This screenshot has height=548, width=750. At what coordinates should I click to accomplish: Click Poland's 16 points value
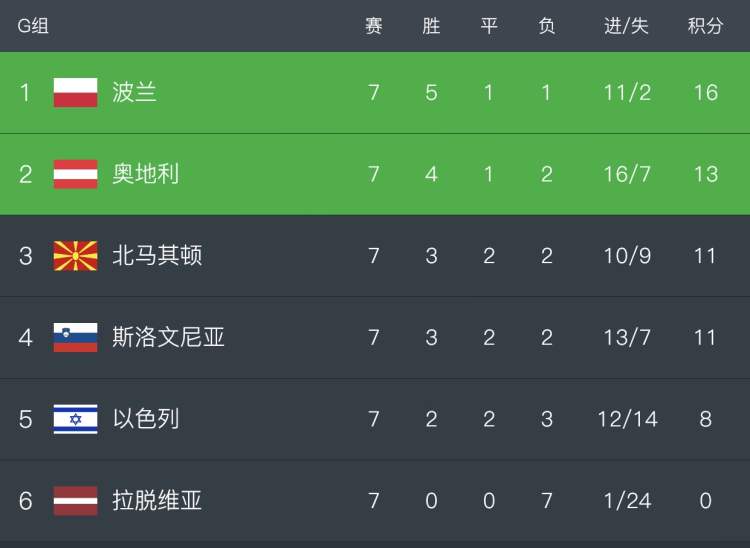[x=705, y=93]
